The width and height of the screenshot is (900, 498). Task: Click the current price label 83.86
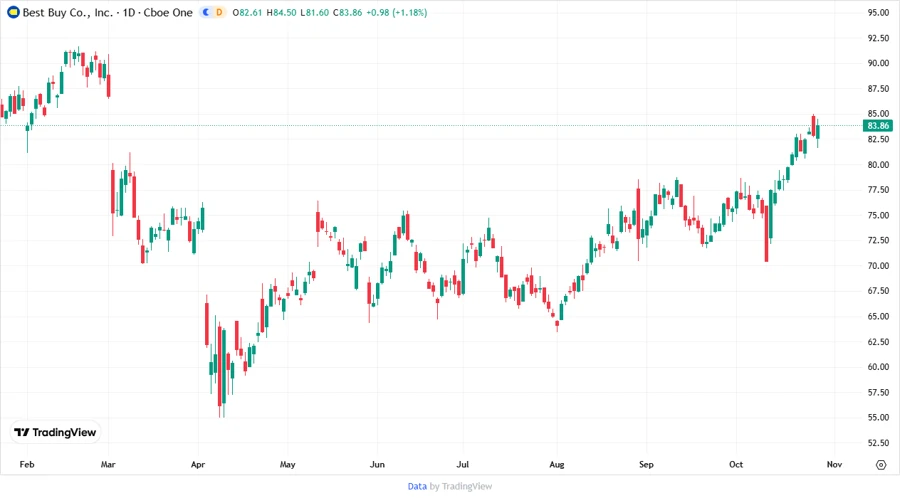[878, 126]
